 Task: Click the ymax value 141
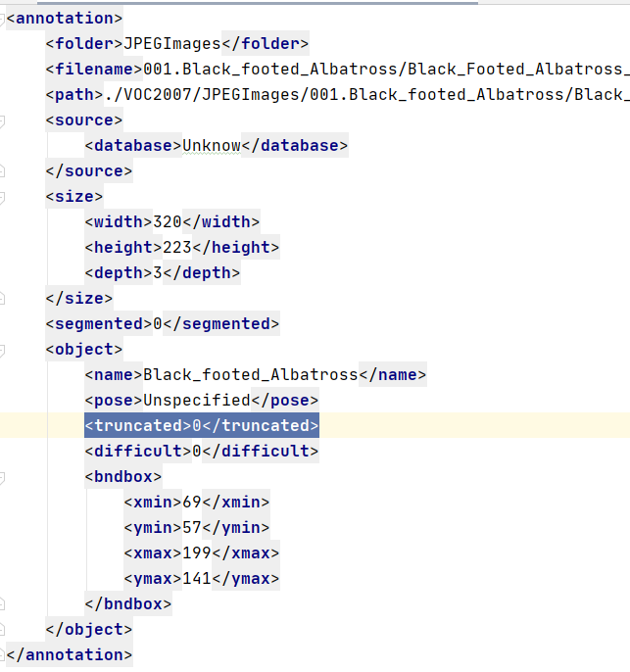pos(197,579)
